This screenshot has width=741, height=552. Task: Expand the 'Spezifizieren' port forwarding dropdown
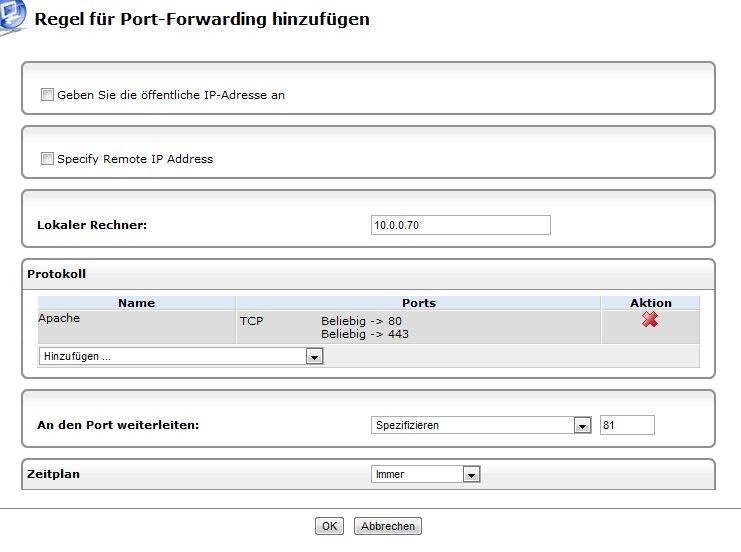tap(481, 425)
